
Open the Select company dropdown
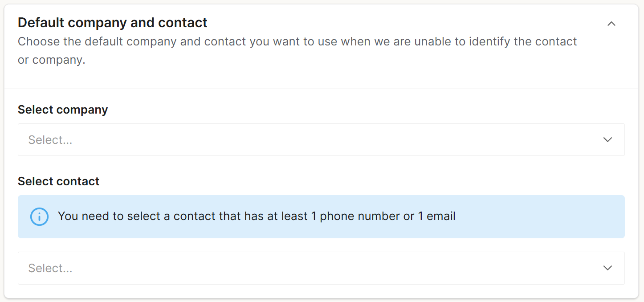321,140
